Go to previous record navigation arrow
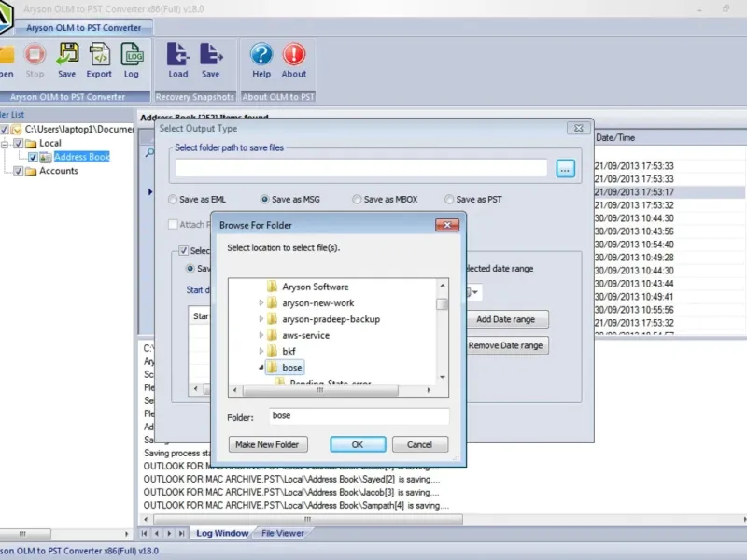Screen dimensions: 747x560 click(x=157, y=533)
